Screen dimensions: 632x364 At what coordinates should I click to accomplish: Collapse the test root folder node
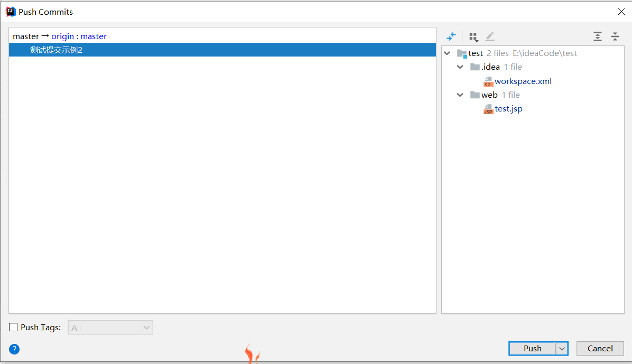click(448, 53)
